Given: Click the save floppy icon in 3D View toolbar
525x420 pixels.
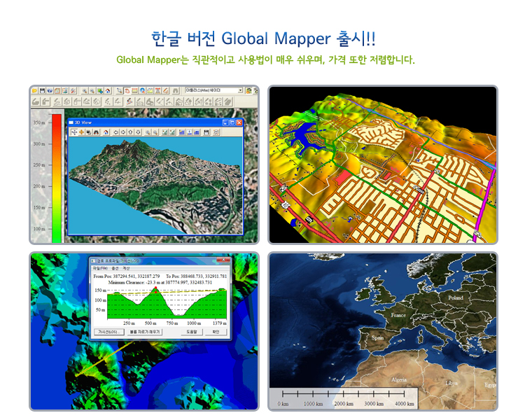Looking at the screenshot, I should [x=206, y=132].
